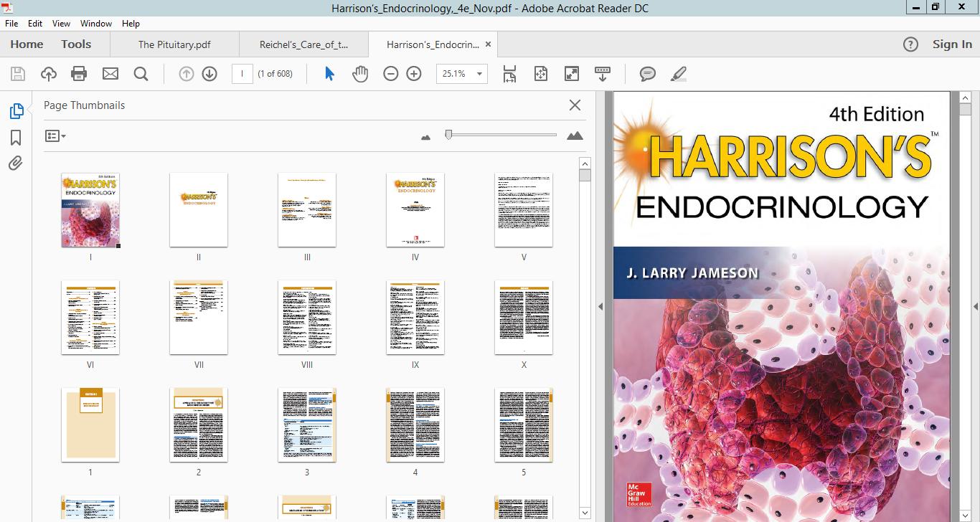Click the page number input field
The height and width of the screenshot is (522, 980).
point(242,73)
